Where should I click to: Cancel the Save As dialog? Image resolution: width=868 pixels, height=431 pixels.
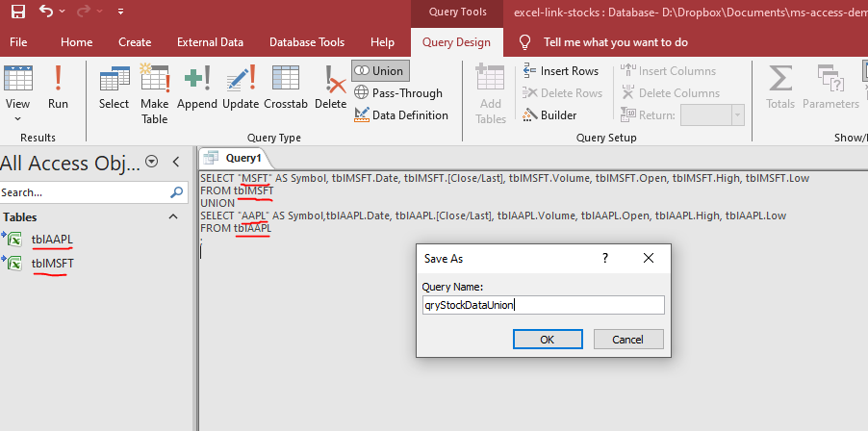[x=628, y=340]
